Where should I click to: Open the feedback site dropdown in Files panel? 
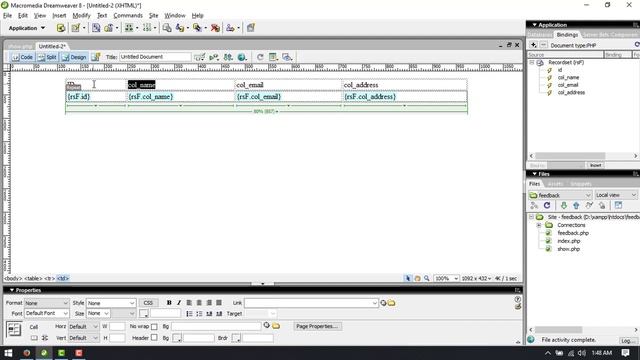tap(560, 195)
